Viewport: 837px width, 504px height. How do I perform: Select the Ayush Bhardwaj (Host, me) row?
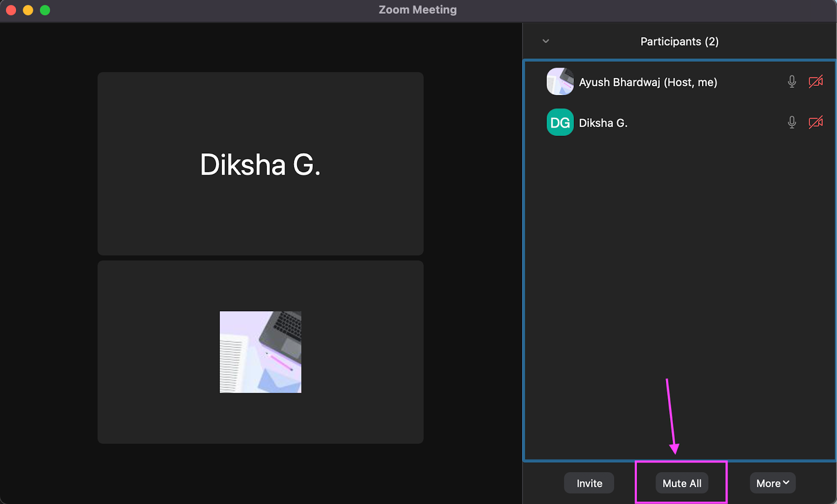(649, 82)
